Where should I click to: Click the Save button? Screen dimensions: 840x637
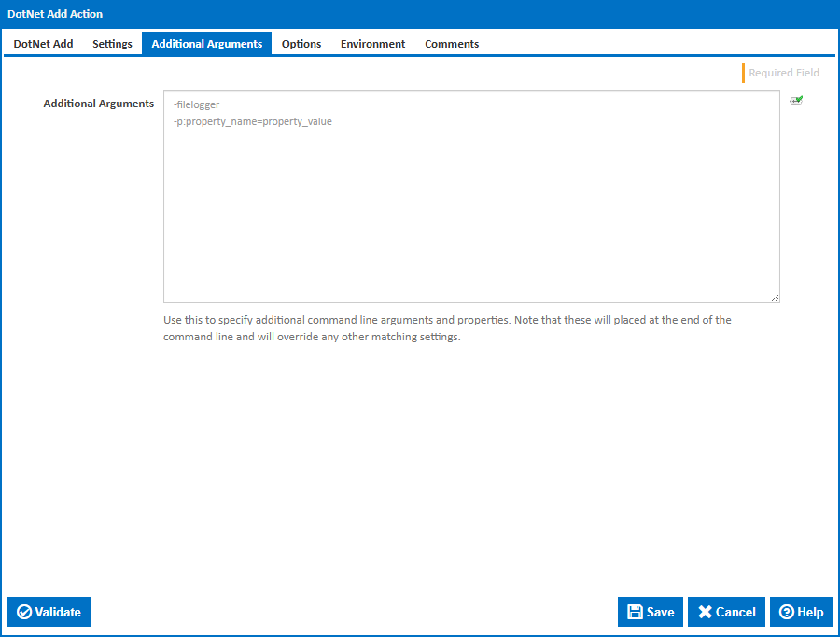(651, 612)
